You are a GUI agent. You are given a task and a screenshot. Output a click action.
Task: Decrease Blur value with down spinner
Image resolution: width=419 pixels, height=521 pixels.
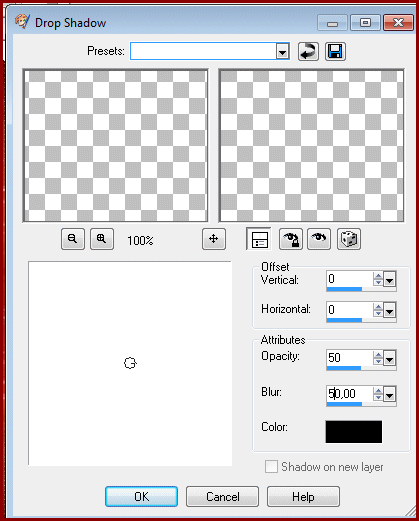(x=378, y=398)
